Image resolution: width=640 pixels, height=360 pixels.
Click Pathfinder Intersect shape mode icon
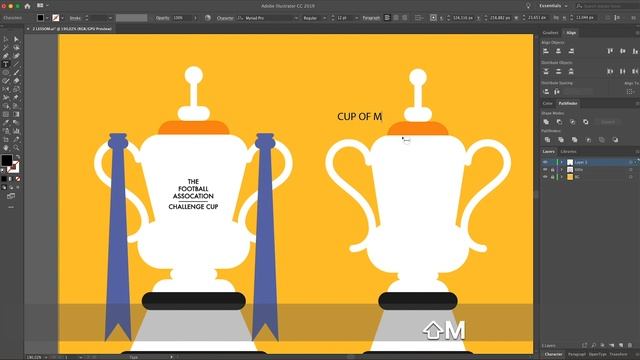coord(572,122)
